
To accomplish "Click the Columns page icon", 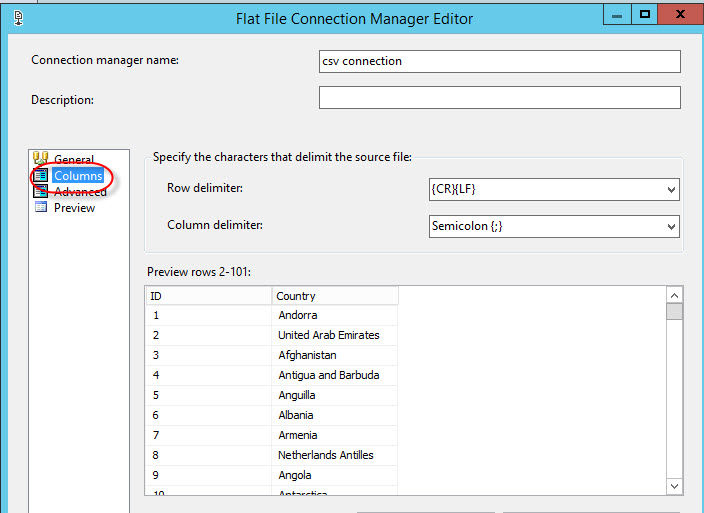I will [41, 176].
